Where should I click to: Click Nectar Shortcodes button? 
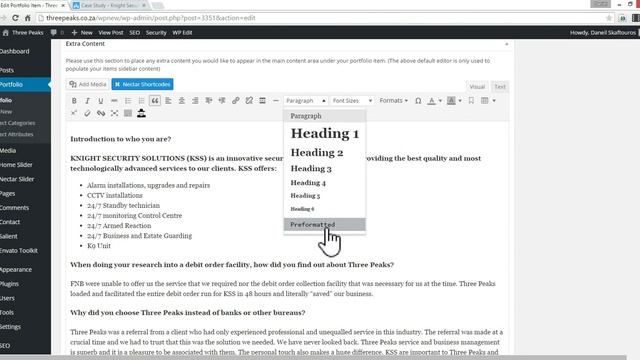[142, 84]
